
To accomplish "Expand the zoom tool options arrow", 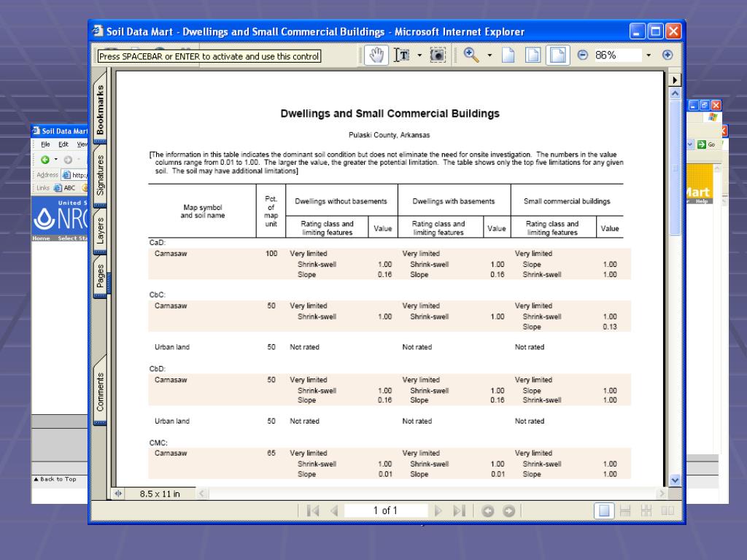I will (x=489, y=55).
